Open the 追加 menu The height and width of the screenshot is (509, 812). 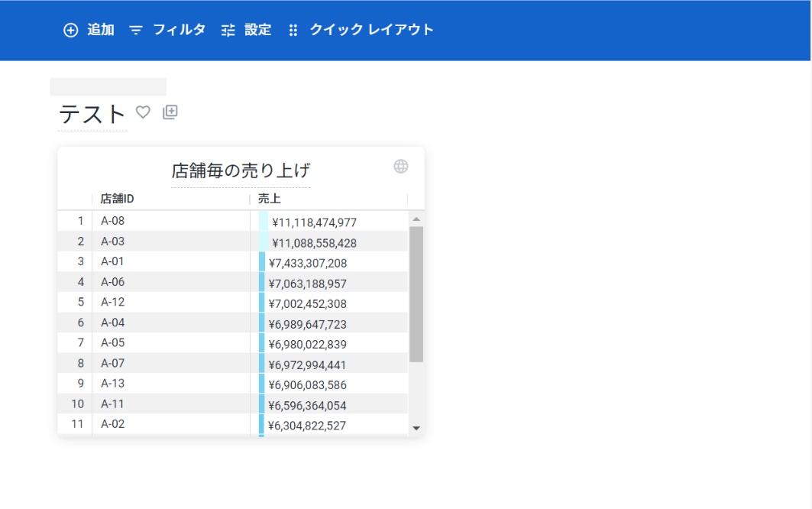pos(99,30)
